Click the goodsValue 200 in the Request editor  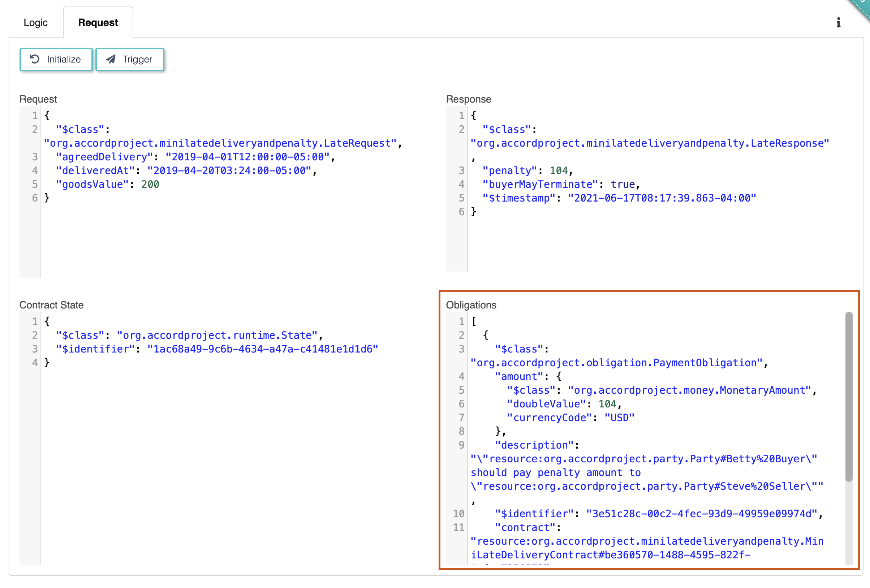tap(150, 184)
